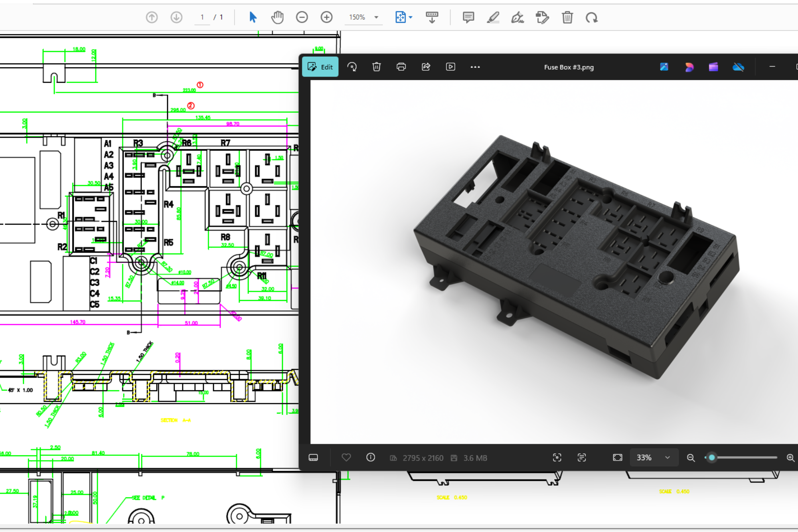
Task: Minimize the Photos window
Action: pos(772,67)
